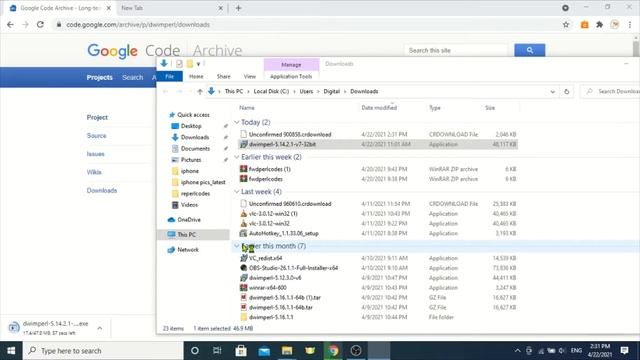This screenshot has width=640, height=360.
Task: Click Local Disk (C:) in breadcrumb
Action: (x=271, y=91)
